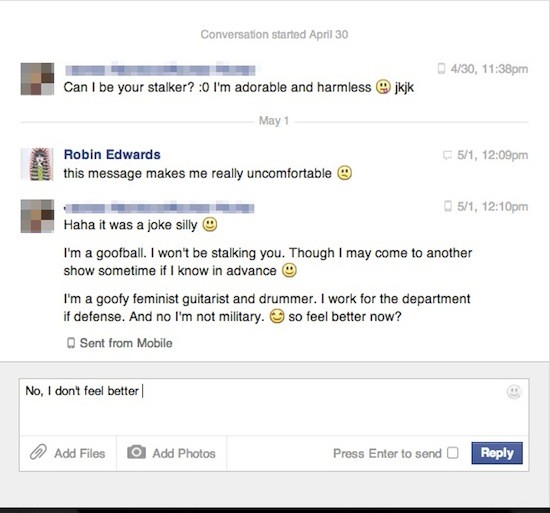
Task: Click the Add Files label
Action: pyautogui.click(x=80, y=453)
